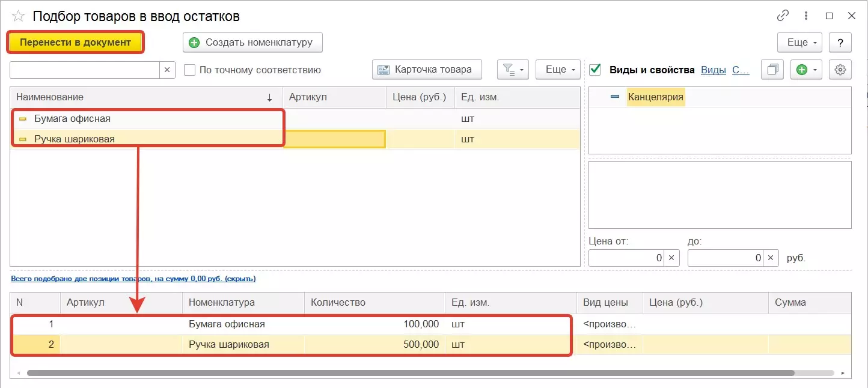Clear the search field with X
Screen dimensions: 868x388
pyautogui.click(x=167, y=70)
